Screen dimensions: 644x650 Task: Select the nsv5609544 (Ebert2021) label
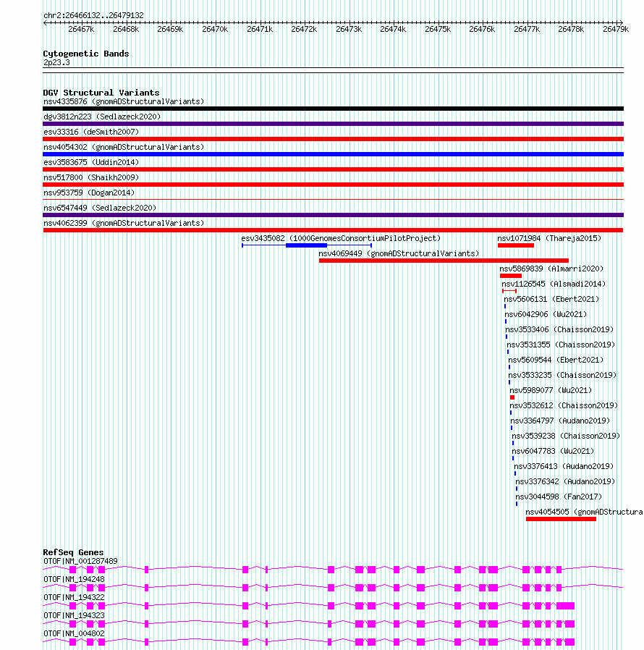point(556,360)
